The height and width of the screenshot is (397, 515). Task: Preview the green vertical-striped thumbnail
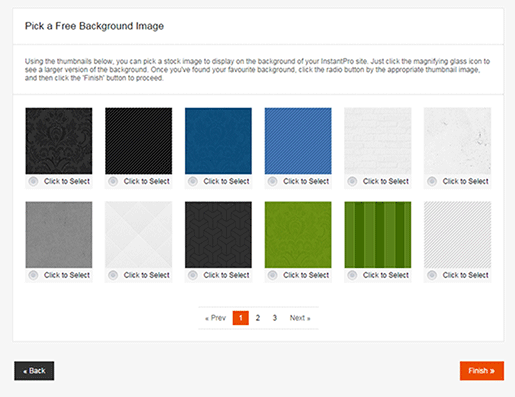pyautogui.click(x=378, y=234)
